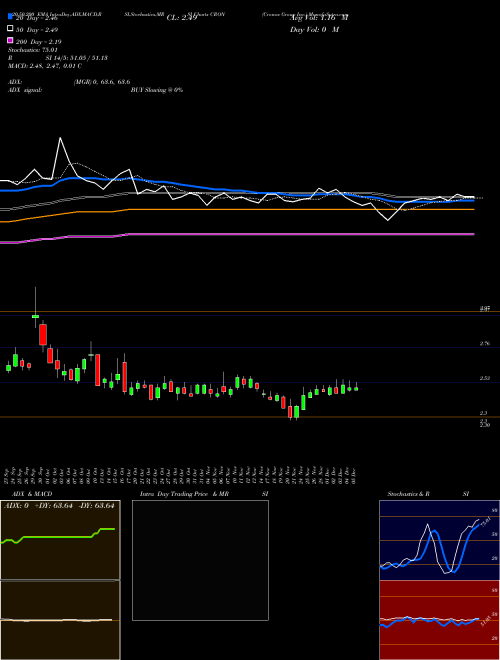Click the empty intraday trading price panel
The image size is (500, 660).
tap(200, 560)
